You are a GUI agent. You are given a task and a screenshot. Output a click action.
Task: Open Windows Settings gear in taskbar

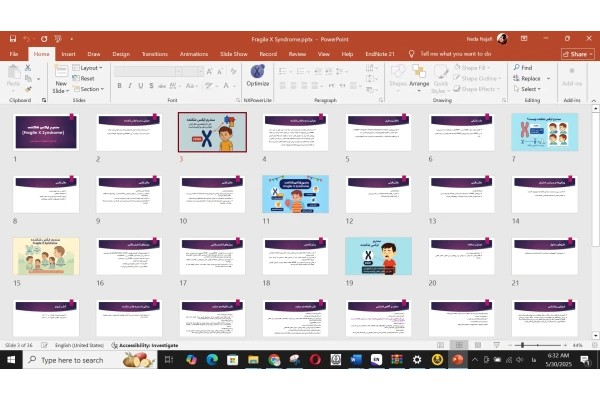click(417, 360)
